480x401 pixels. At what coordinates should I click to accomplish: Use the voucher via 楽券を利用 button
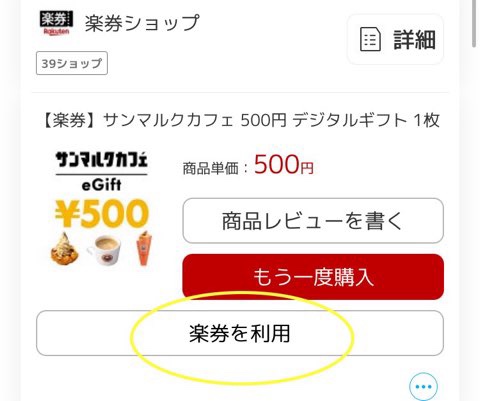click(240, 333)
